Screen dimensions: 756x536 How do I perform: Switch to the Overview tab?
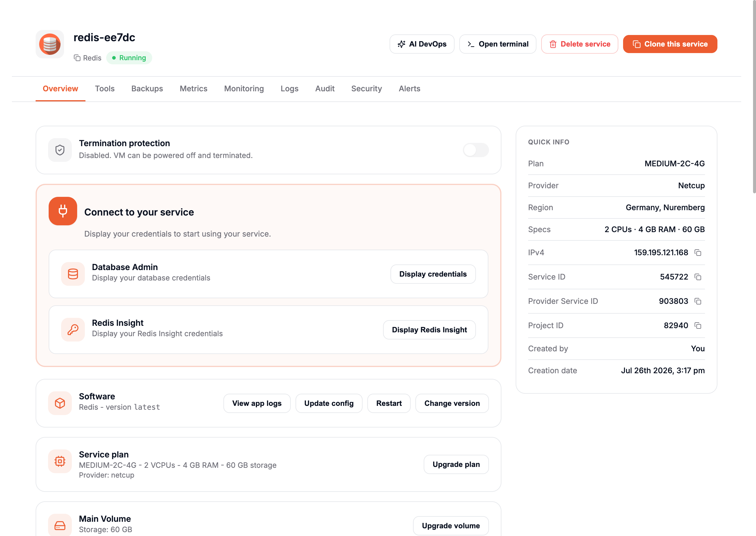click(61, 89)
